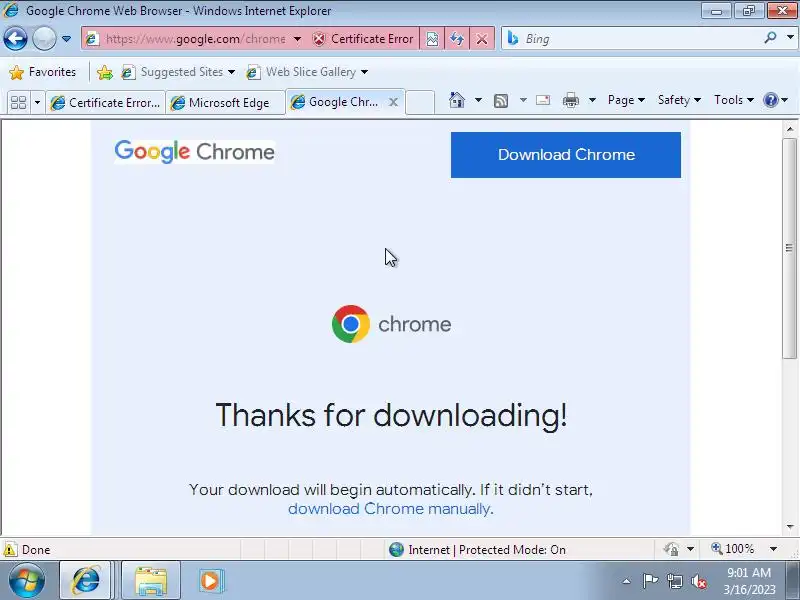This screenshot has height=600, width=800.
Task: Refresh the page with the Refresh icon
Action: coord(457,39)
